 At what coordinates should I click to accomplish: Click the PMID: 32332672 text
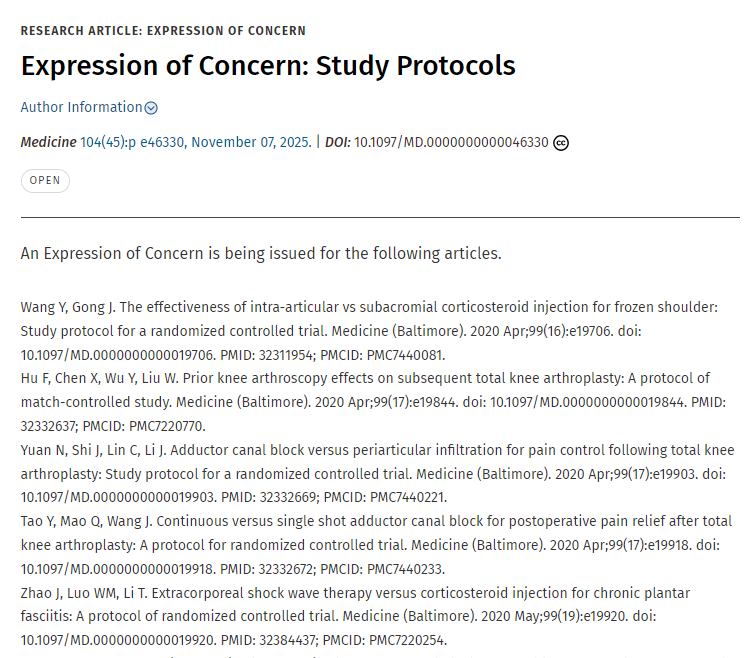[268, 569]
